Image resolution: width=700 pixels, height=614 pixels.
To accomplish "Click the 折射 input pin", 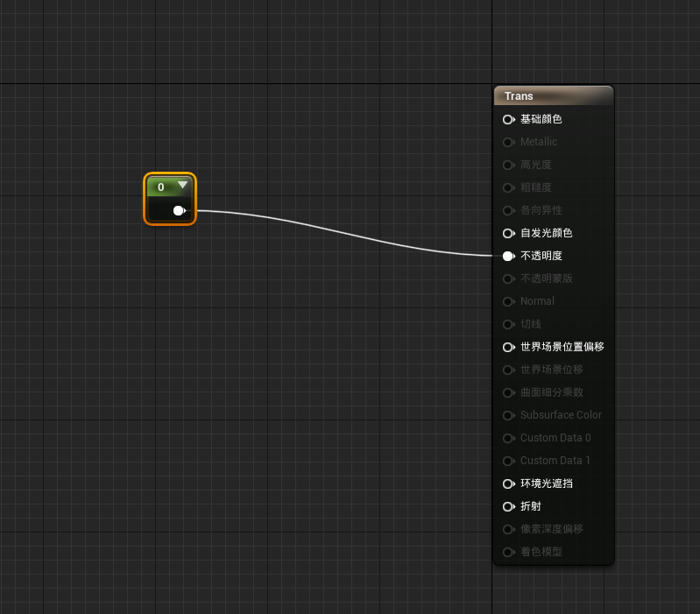I will pos(508,506).
